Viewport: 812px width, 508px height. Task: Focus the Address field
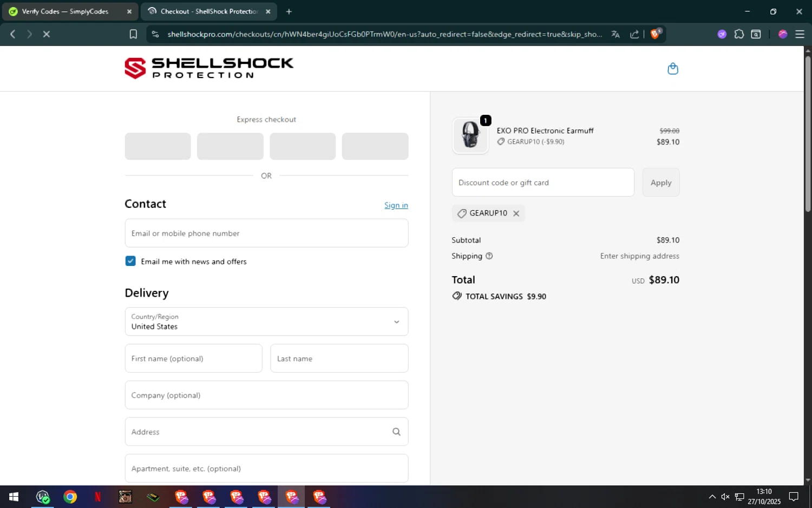(x=266, y=432)
